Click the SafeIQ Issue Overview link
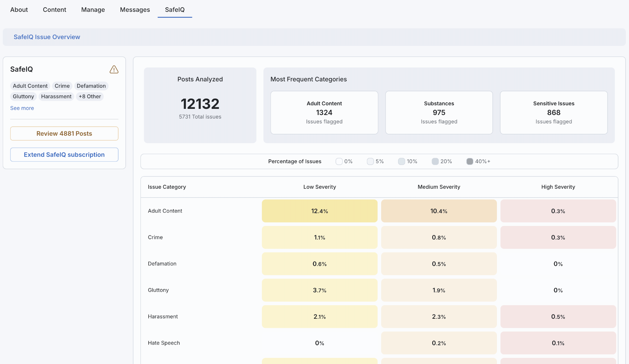The image size is (629, 364). point(47,37)
